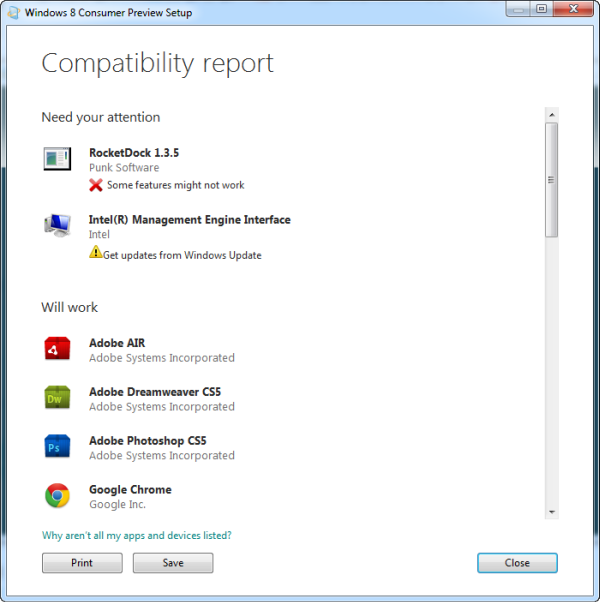600x602 pixels.
Task: Select the RocketDock 1.3.5 entry title
Action: [x=134, y=153]
